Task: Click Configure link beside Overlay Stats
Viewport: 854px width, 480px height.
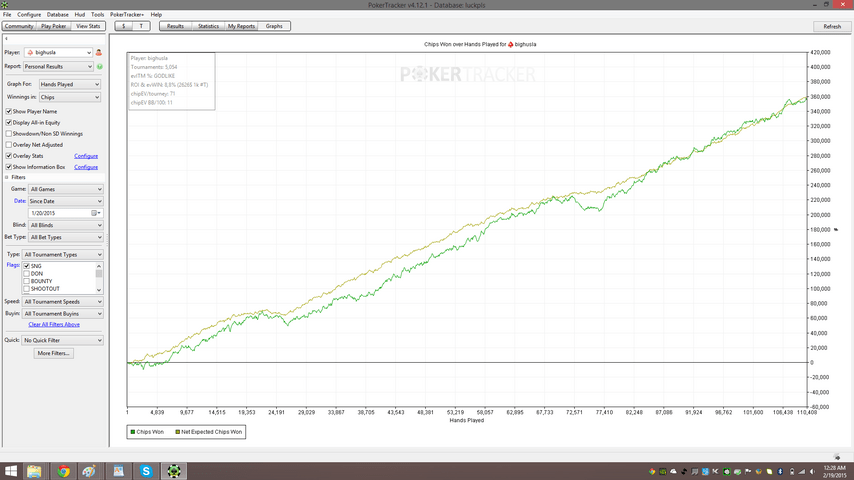Action: [86, 156]
